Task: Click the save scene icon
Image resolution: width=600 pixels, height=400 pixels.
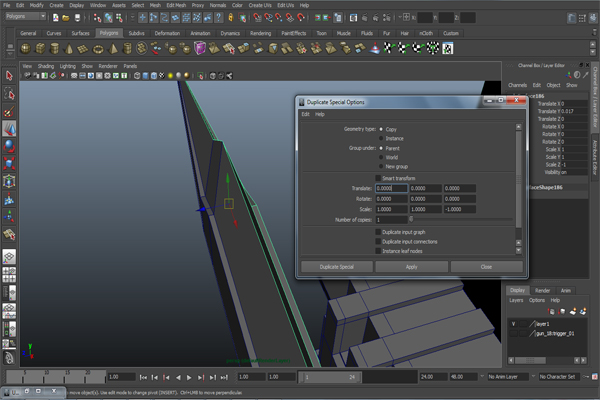Action: pos(77,18)
